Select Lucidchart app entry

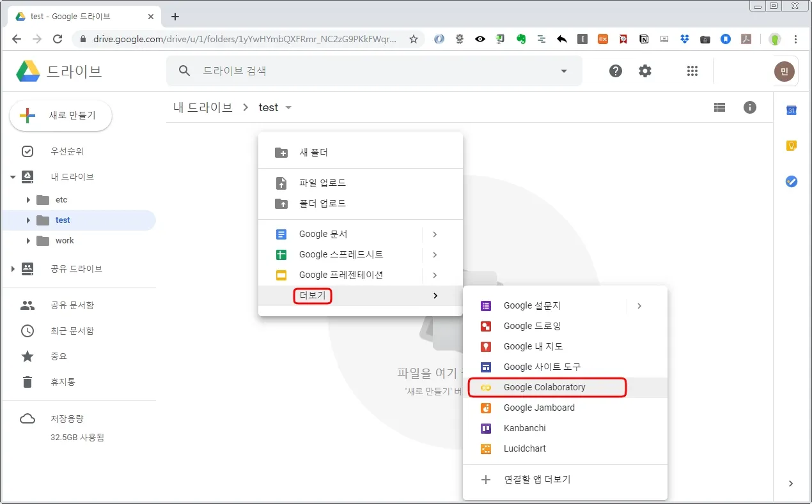tap(565, 449)
